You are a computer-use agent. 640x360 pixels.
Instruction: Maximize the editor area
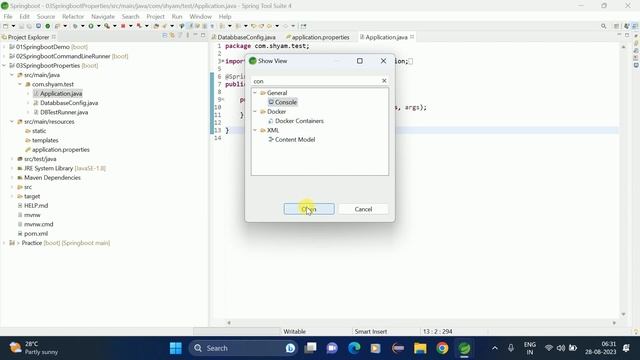click(627, 36)
